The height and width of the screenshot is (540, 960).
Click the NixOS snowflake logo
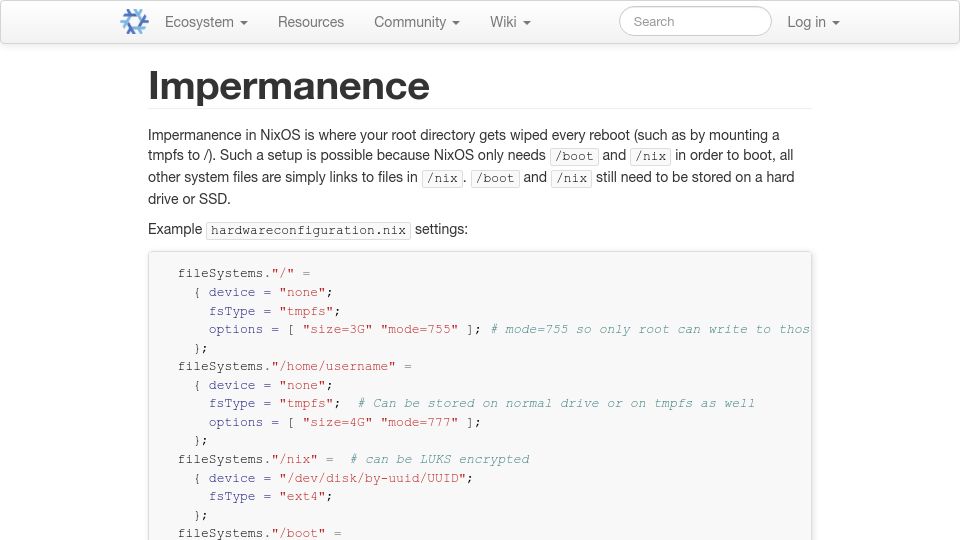[135, 22]
